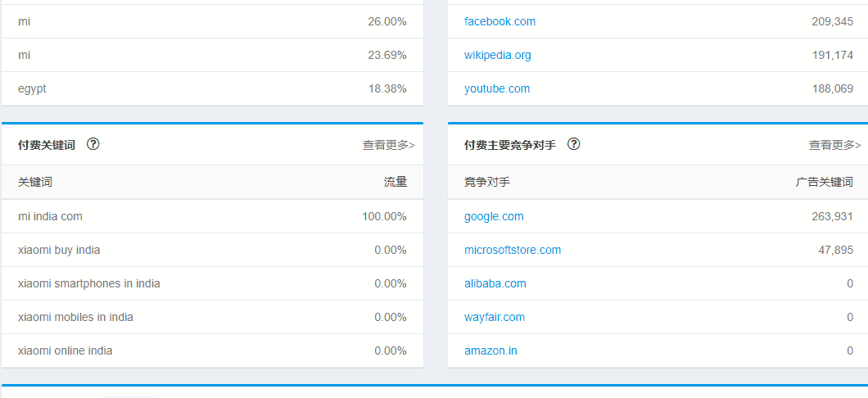Click the 付费主要竞争对手 panel title
The width and height of the screenshot is (868, 398).
click(510, 145)
